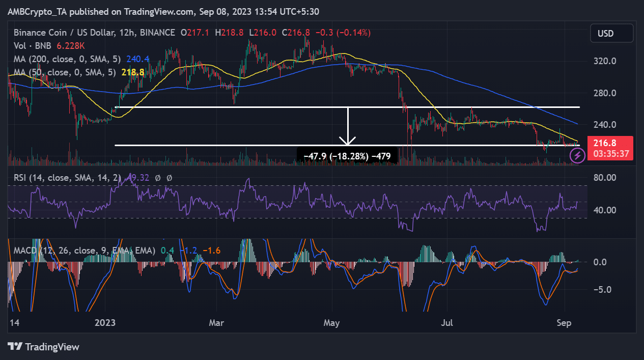Click the Mar label on the time axis
This screenshot has height=360, width=644.
point(216,323)
